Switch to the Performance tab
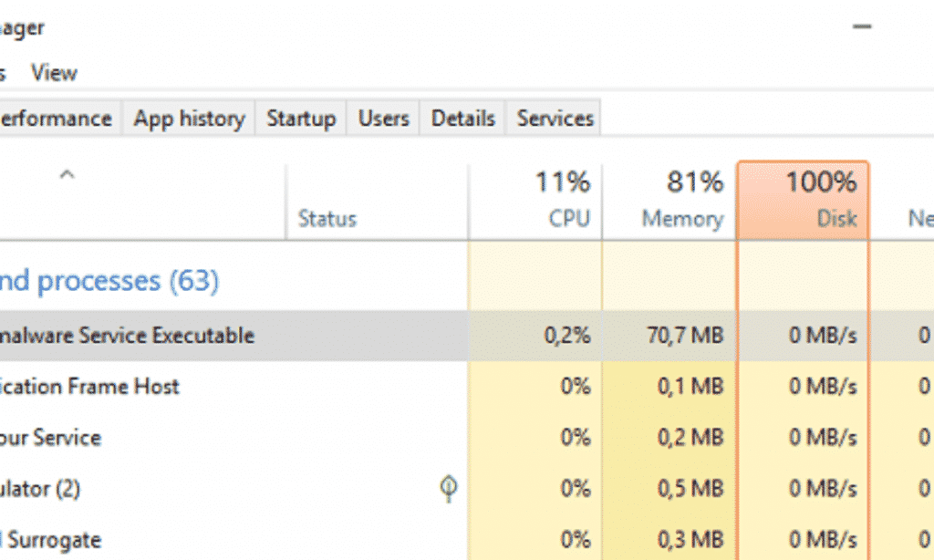The height and width of the screenshot is (560, 934). (59, 118)
